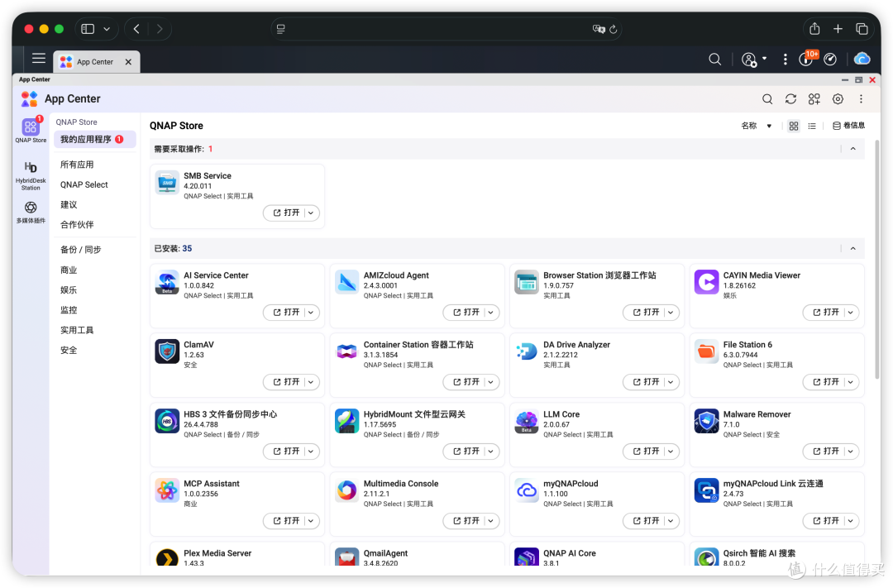
Task: Click the ClamAV app icon
Action: click(x=167, y=351)
